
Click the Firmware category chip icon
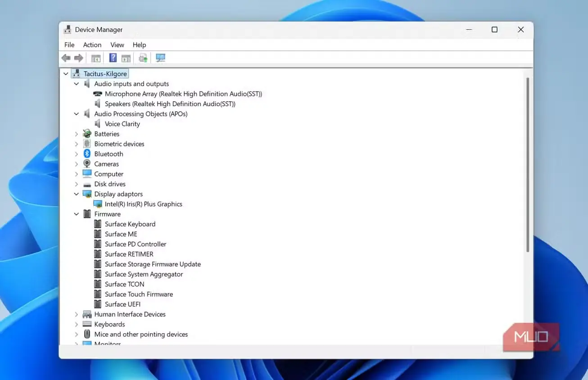point(87,214)
